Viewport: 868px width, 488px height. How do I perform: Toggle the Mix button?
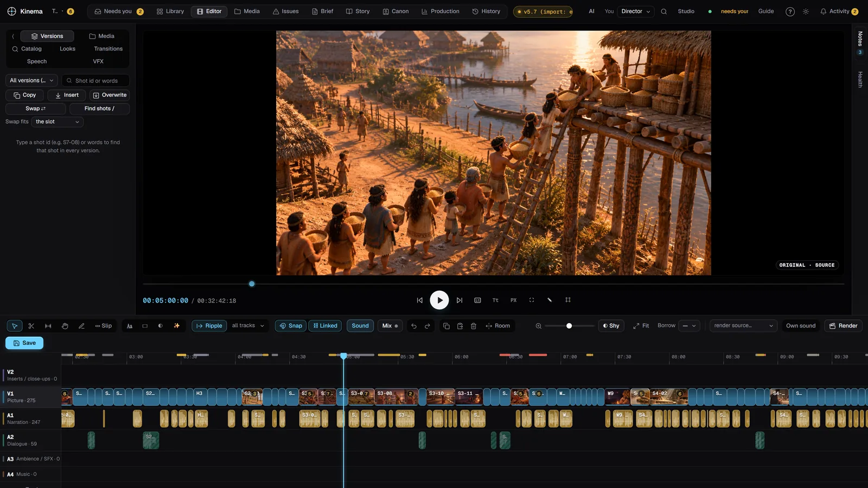tap(390, 326)
